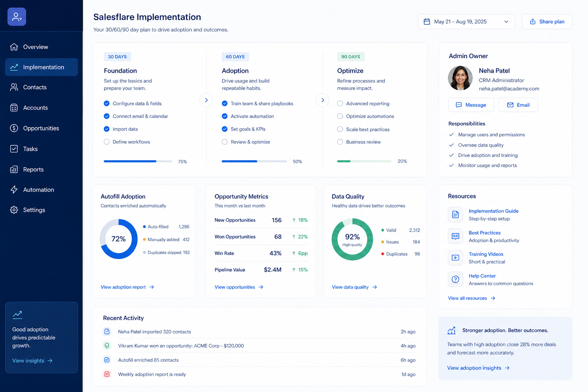
Task: Mark Business review complete
Action: pyautogui.click(x=340, y=142)
